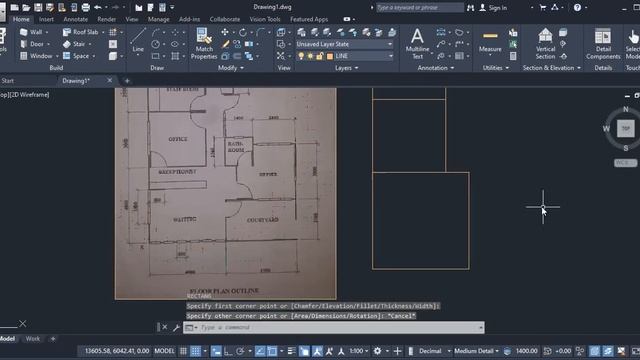This screenshot has width=640, height=360.
Task: Click the Save icon in quick access toolbar
Action: tap(38, 7)
